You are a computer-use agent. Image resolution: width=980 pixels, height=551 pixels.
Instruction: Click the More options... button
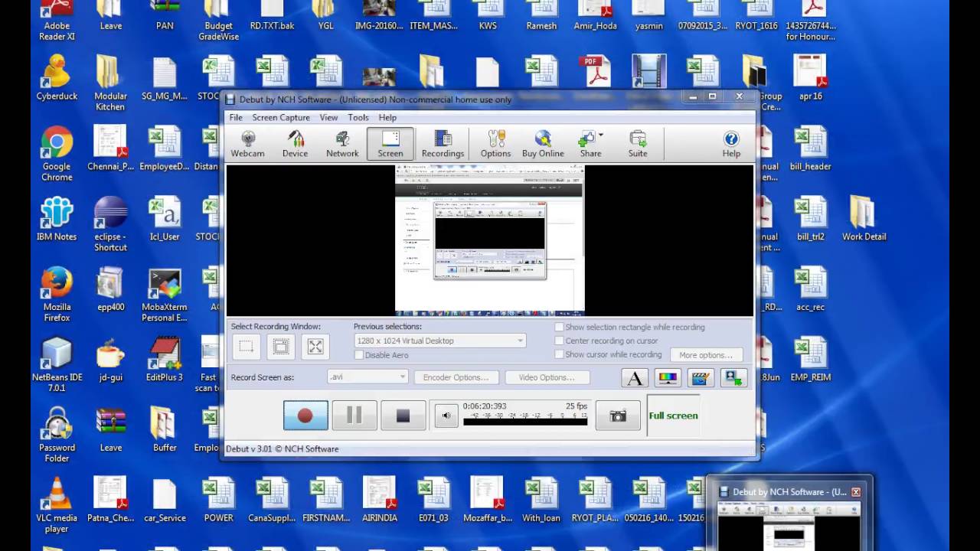point(706,355)
